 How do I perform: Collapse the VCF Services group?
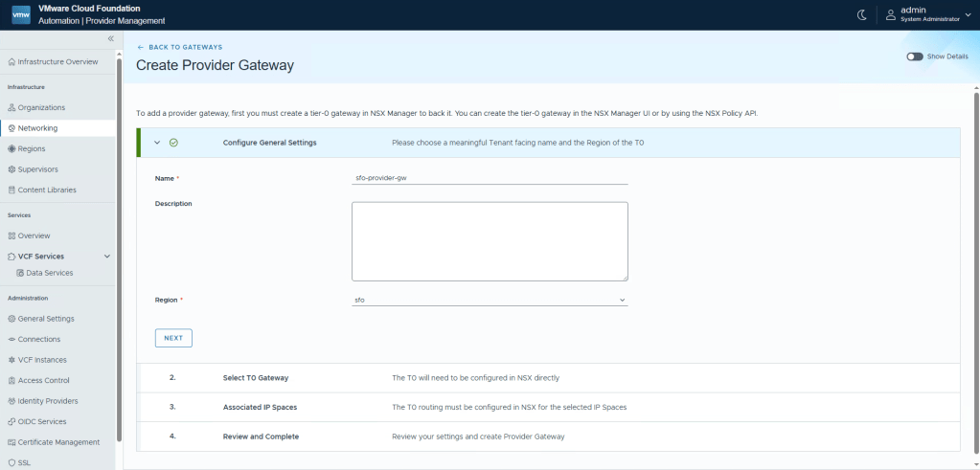[106, 257]
